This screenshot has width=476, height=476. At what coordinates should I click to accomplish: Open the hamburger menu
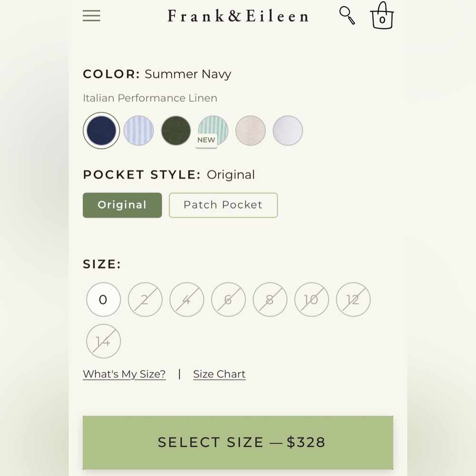click(x=91, y=16)
